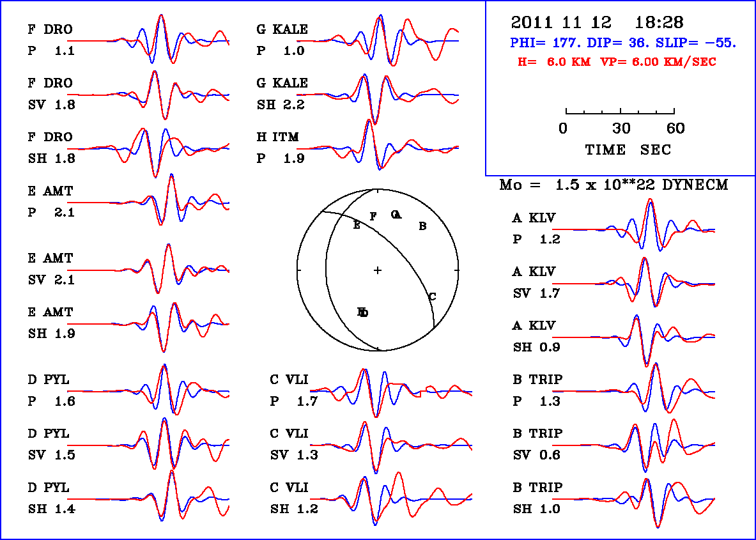Screen dimensions: 756x540
Task: Click the 'P 2.1' label under E AMT
Action: click(51, 212)
